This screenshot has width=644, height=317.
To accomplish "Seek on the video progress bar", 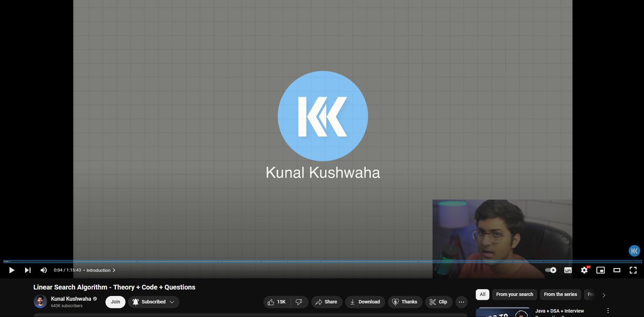I will point(322,262).
